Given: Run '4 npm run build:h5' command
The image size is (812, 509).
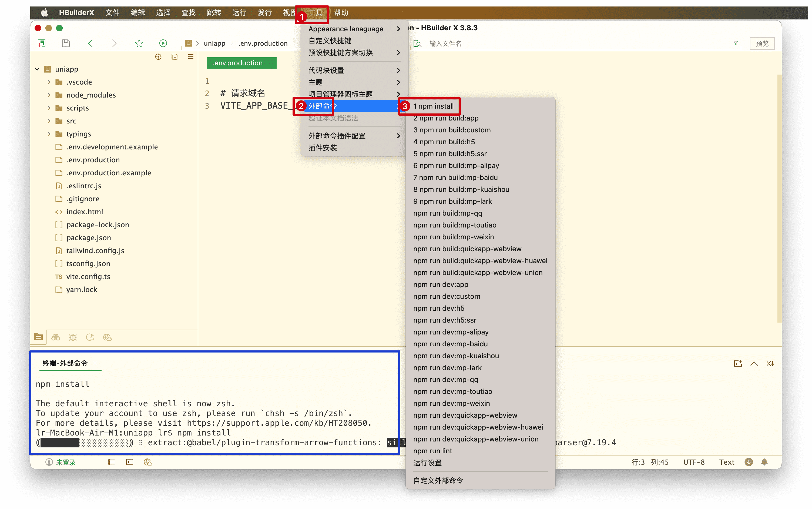Looking at the screenshot, I should (x=480, y=142).
